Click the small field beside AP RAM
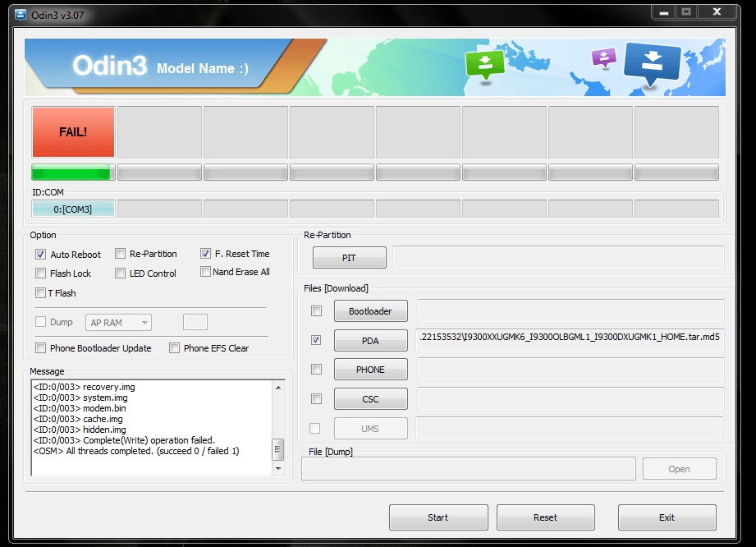Screen dimensions: 756x547 click(x=195, y=322)
